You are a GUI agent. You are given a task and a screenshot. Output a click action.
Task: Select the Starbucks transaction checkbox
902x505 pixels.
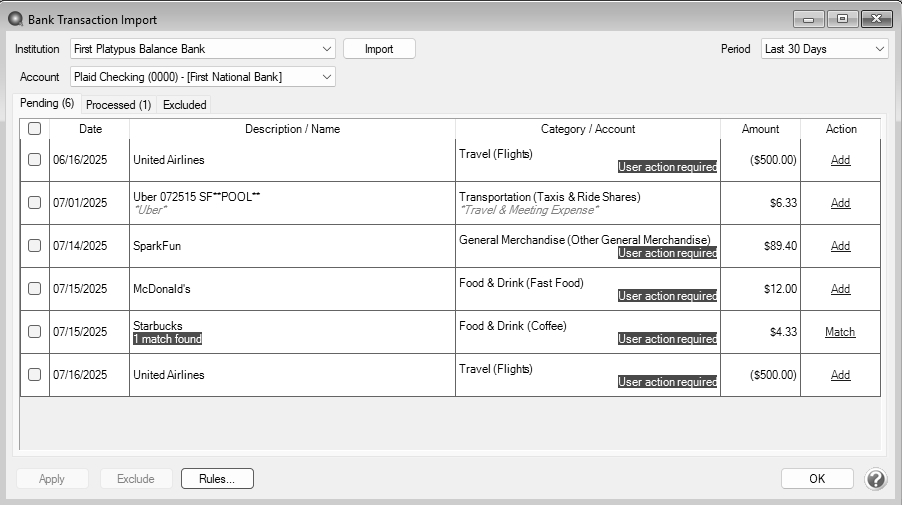pyautogui.click(x=35, y=332)
